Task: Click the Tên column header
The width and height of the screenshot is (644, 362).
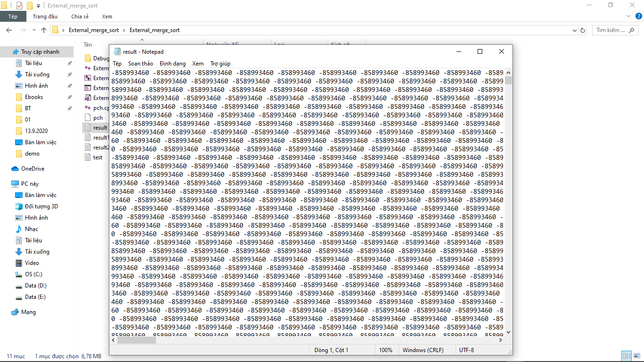Action: [x=88, y=45]
